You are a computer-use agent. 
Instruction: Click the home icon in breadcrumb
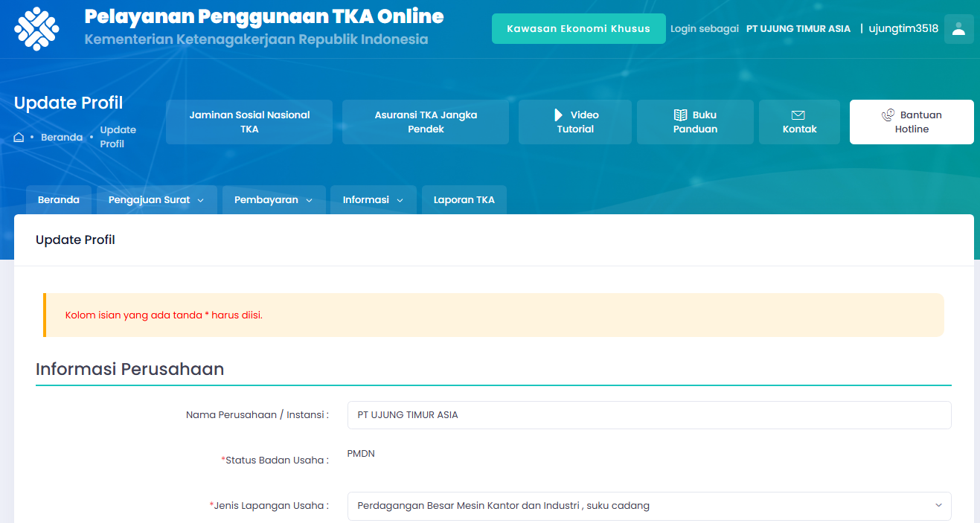click(x=19, y=138)
